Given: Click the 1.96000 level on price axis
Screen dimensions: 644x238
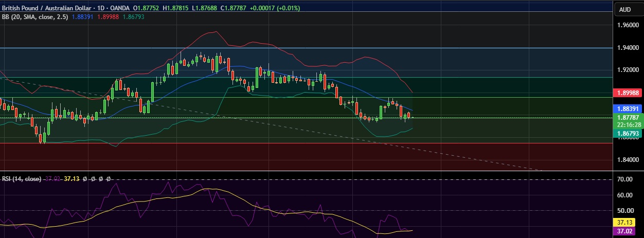Looking at the screenshot, I should (628, 25).
